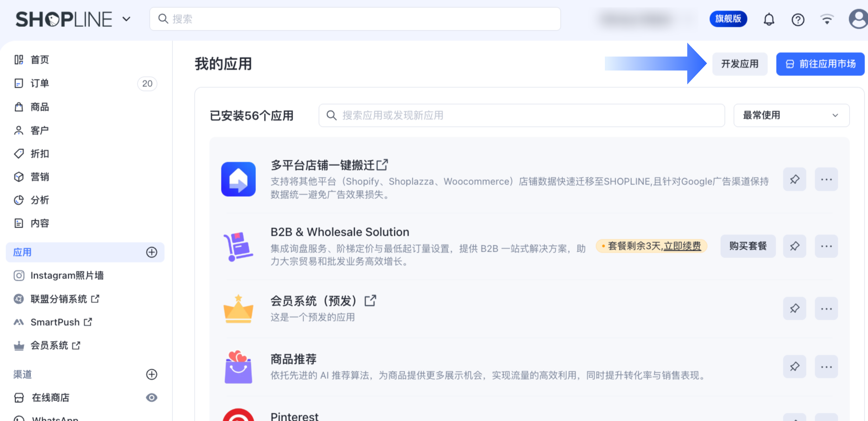The height and width of the screenshot is (421, 868).
Task: Open the user account avatar
Action: [858, 19]
